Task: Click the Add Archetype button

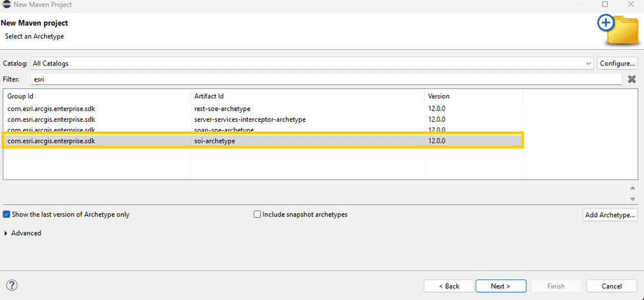Action: tap(609, 214)
